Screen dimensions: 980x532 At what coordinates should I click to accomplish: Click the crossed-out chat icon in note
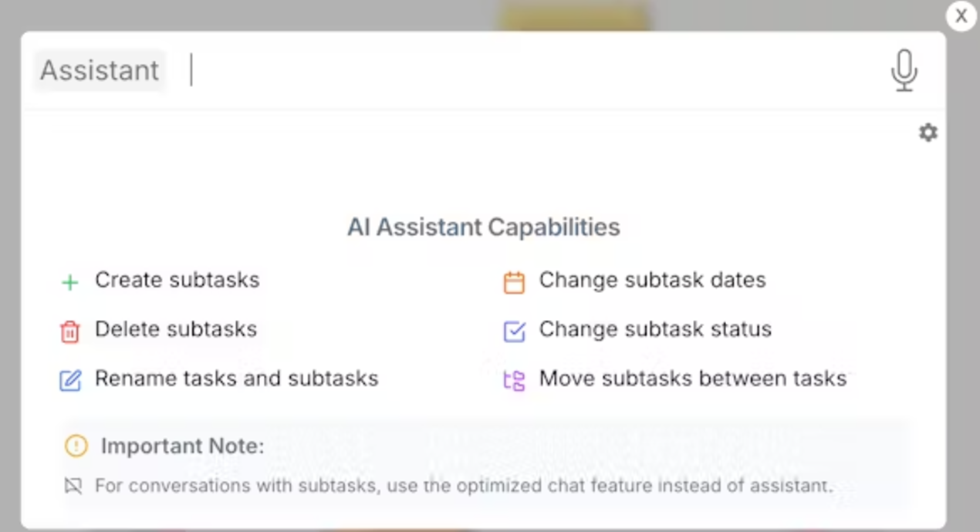[73, 486]
